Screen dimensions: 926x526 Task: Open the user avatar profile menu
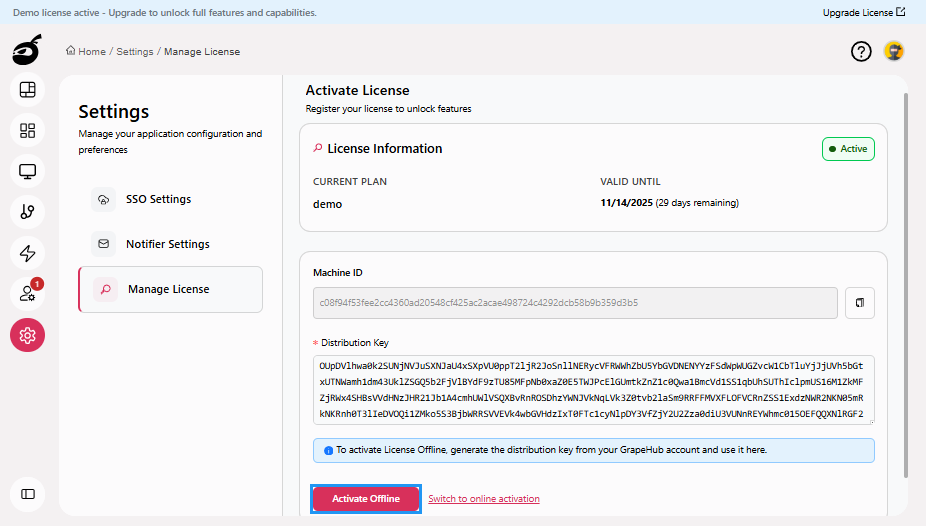pos(894,51)
